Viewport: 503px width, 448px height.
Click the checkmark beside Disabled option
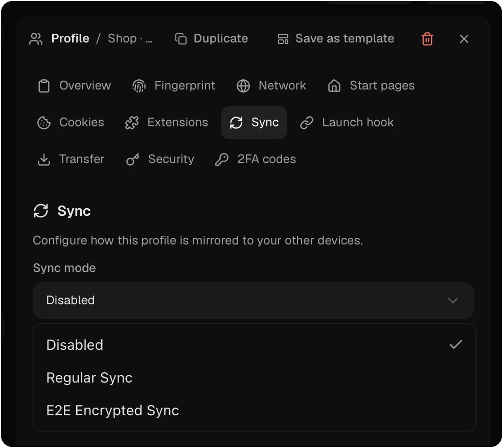pos(455,345)
